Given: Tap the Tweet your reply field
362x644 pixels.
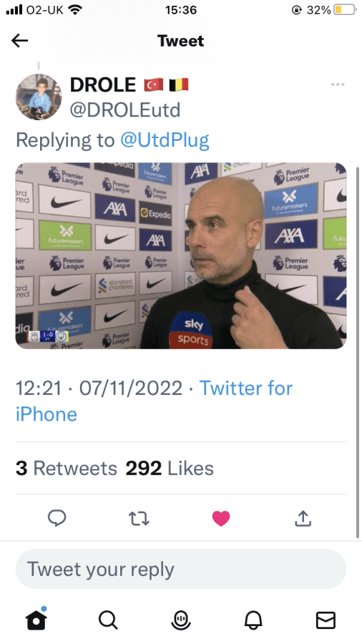Looking at the screenshot, I should 181,570.
